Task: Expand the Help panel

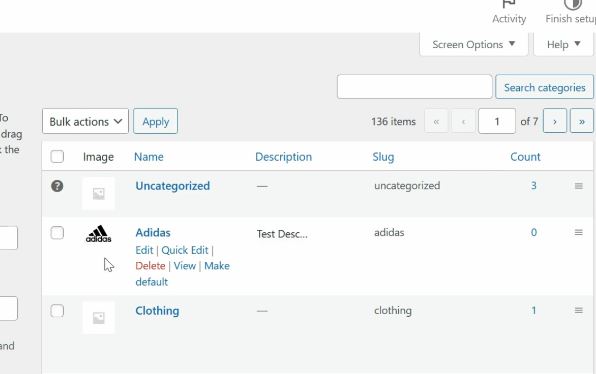Action: [x=563, y=44]
